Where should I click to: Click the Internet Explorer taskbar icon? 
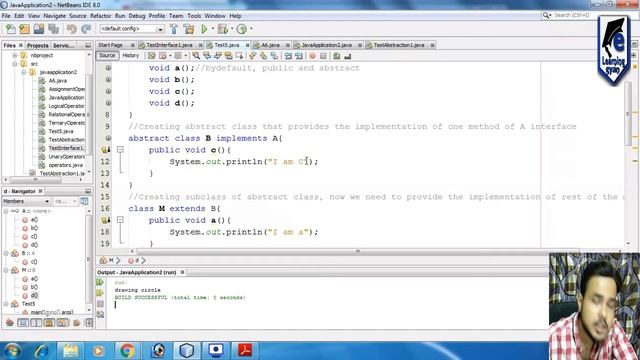point(41,350)
